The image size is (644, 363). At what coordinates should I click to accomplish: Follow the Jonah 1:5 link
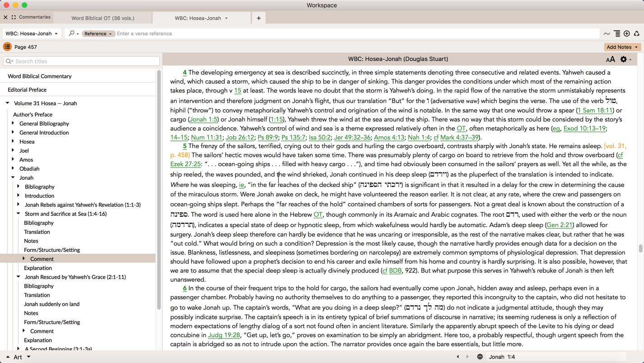[203, 119]
